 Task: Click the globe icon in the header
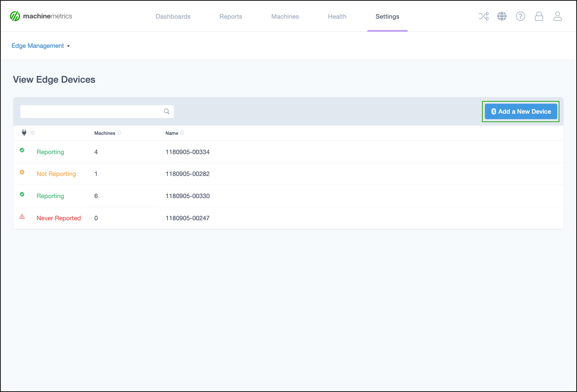click(x=502, y=16)
